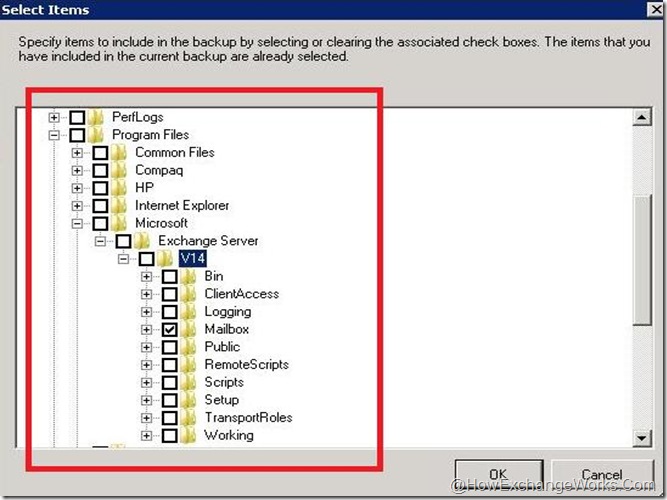Click the Exchange Server folder icon
Viewport: 667px width, 500px height.
click(x=142, y=241)
